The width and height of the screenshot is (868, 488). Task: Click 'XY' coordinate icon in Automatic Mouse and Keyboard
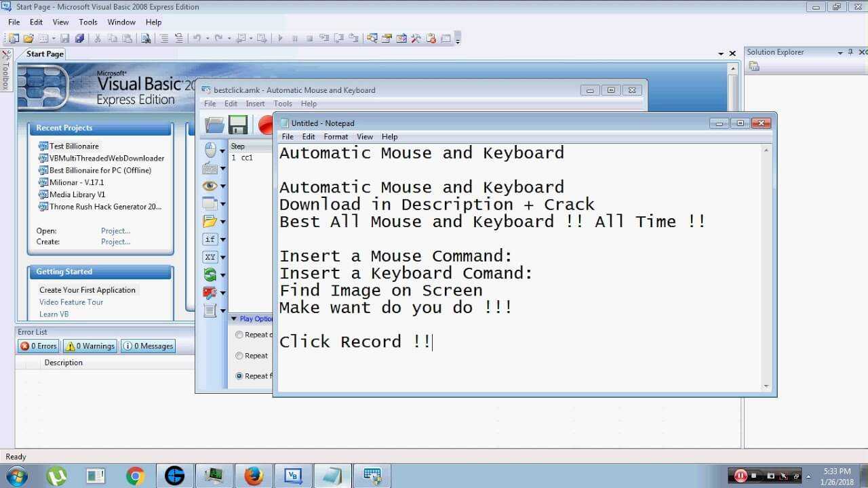coord(210,257)
